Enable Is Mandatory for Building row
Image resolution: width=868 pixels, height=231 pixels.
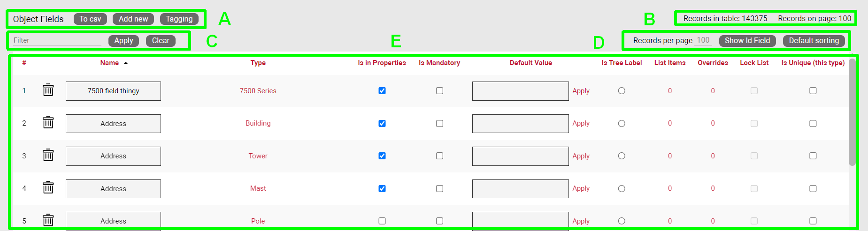[x=439, y=123]
